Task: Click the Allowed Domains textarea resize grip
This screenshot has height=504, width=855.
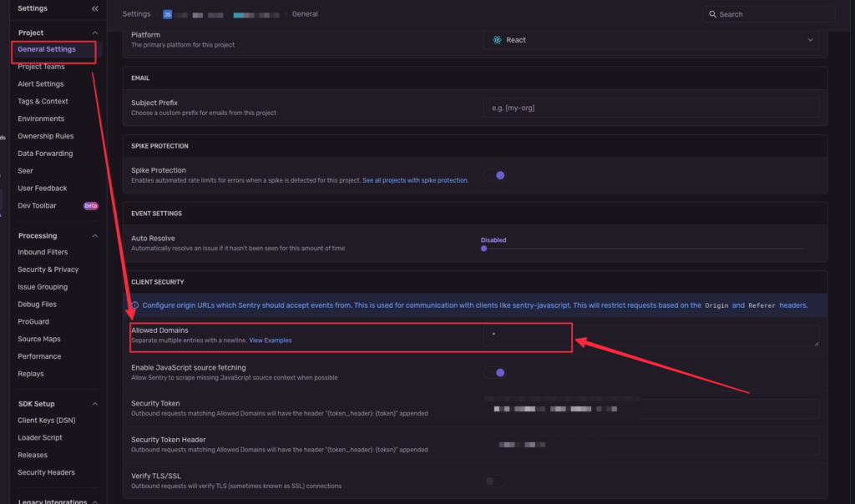Action: tap(817, 344)
